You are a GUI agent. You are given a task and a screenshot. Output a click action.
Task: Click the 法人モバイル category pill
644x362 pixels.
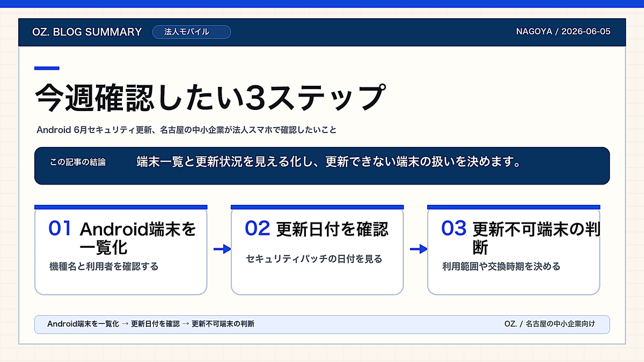click(x=192, y=32)
